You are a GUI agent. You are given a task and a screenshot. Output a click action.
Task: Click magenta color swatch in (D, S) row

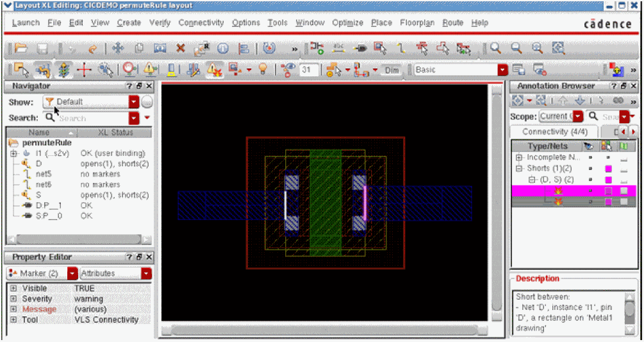608,180
